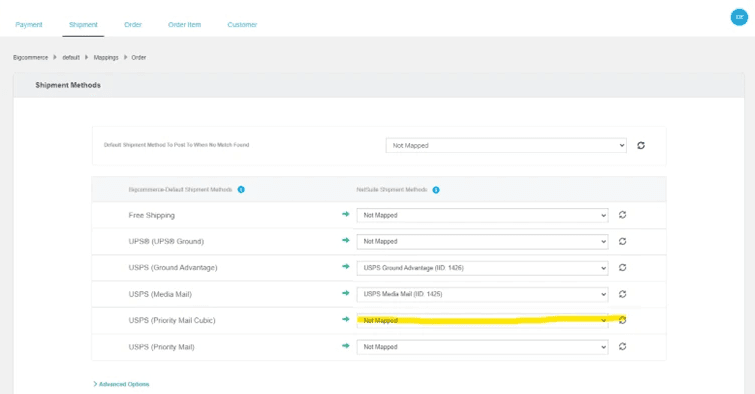This screenshot has width=755, height=394.
Task: Click the Shipment Methods section heading
Action: 68,85
